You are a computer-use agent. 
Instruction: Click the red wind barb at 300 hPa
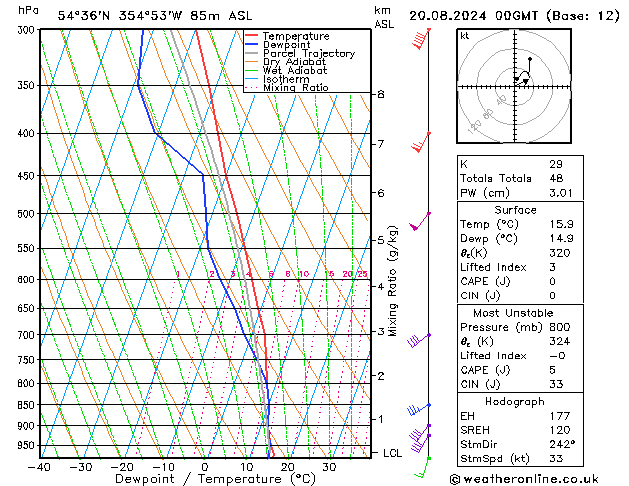[421, 39]
